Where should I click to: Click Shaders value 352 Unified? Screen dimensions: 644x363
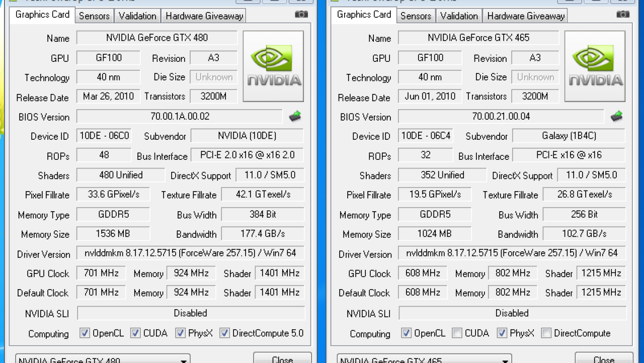click(x=442, y=175)
